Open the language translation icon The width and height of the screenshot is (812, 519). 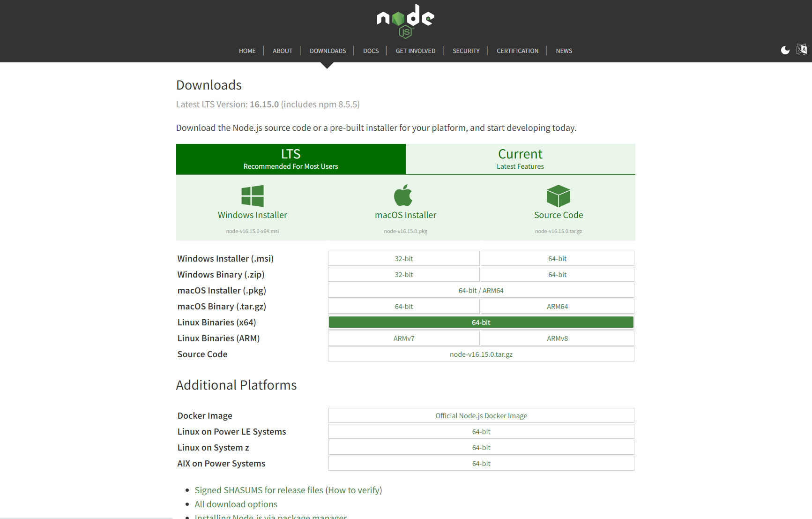pos(801,50)
